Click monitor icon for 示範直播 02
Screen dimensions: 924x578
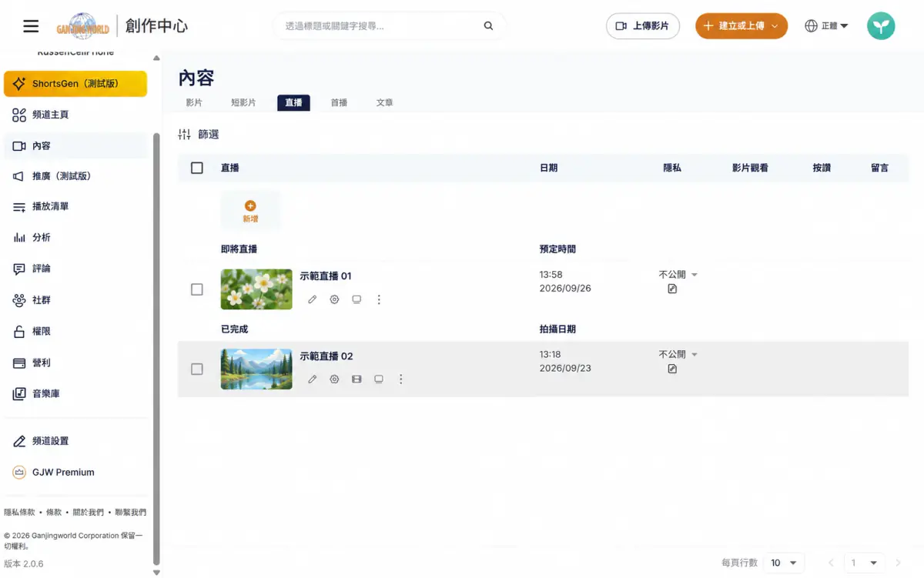click(x=379, y=379)
